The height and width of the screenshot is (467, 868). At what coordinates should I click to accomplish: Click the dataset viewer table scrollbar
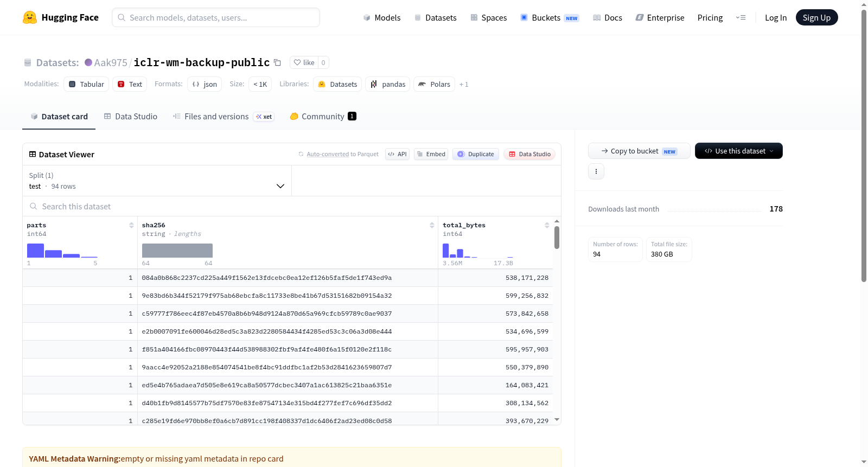coord(557,238)
